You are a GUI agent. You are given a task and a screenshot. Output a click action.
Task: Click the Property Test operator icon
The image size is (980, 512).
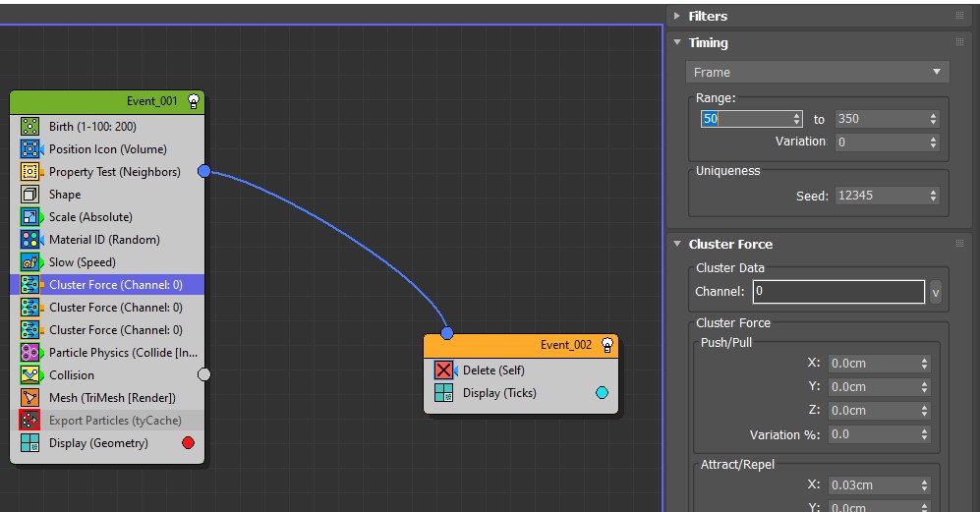pyautogui.click(x=30, y=171)
